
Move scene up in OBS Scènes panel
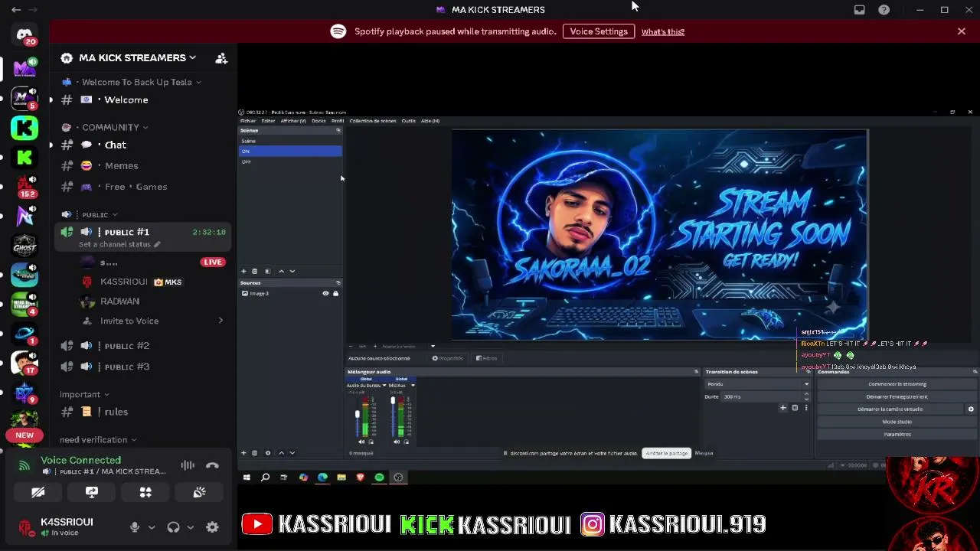pyautogui.click(x=281, y=271)
